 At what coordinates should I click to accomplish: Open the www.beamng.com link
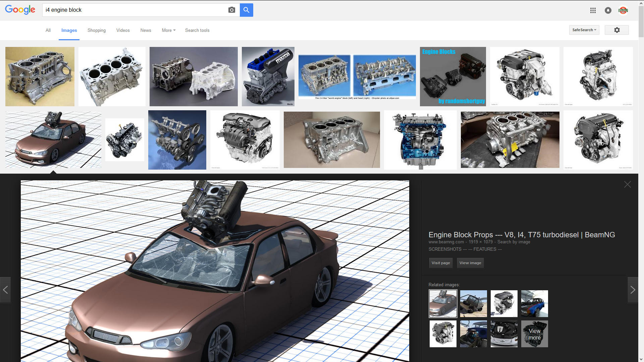446,242
